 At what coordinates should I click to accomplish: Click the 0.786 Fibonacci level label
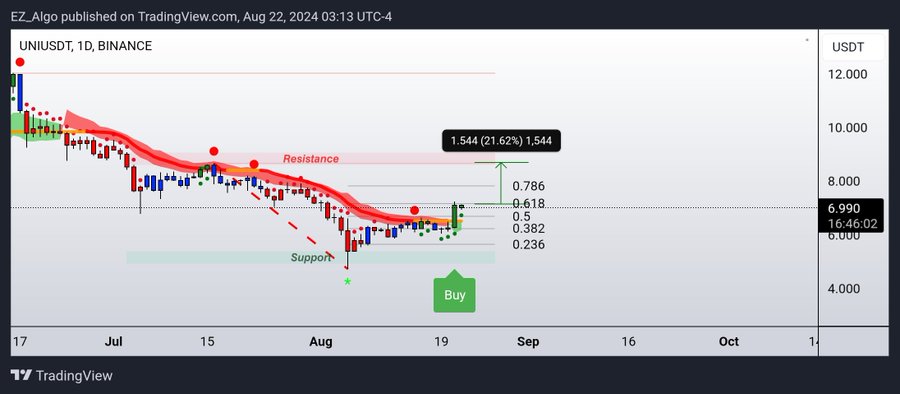(529, 186)
